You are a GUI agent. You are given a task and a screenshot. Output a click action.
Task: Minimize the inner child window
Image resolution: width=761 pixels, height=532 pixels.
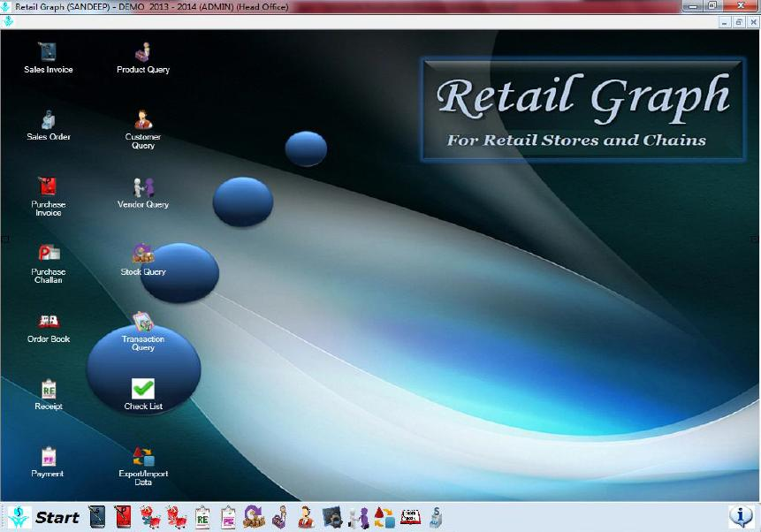pyautogui.click(x=725, y=22)
